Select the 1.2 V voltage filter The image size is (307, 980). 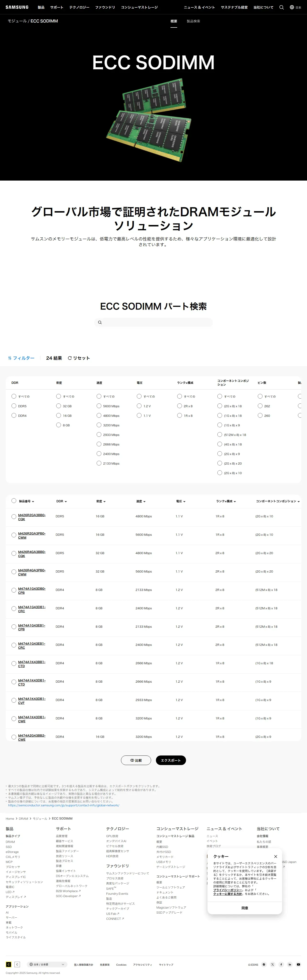click(x=139, y=406)
